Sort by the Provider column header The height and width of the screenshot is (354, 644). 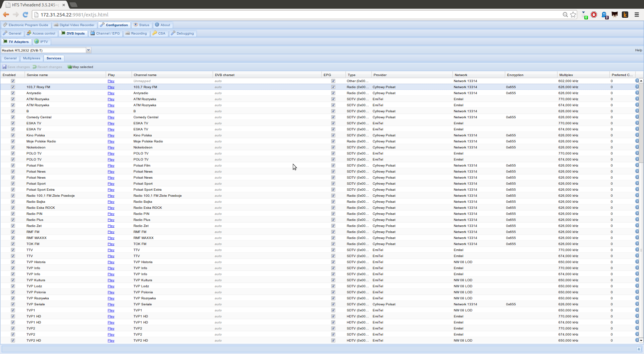[x=412, y=75]
